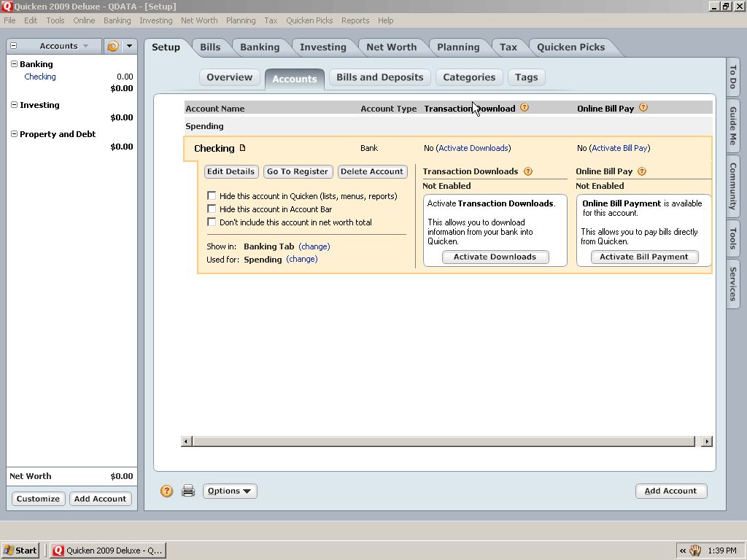Switch to the Bills tab
747x560 pixels.
210,47
